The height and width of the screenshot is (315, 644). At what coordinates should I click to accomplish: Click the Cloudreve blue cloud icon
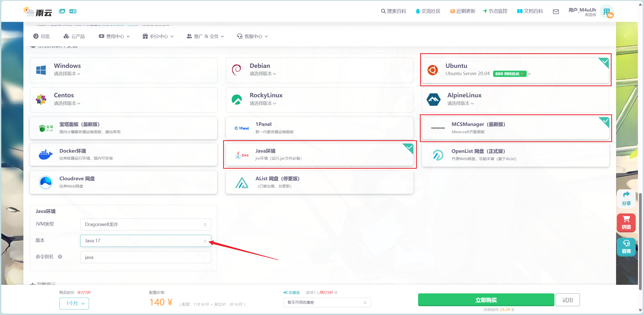(x=46, y=182)
